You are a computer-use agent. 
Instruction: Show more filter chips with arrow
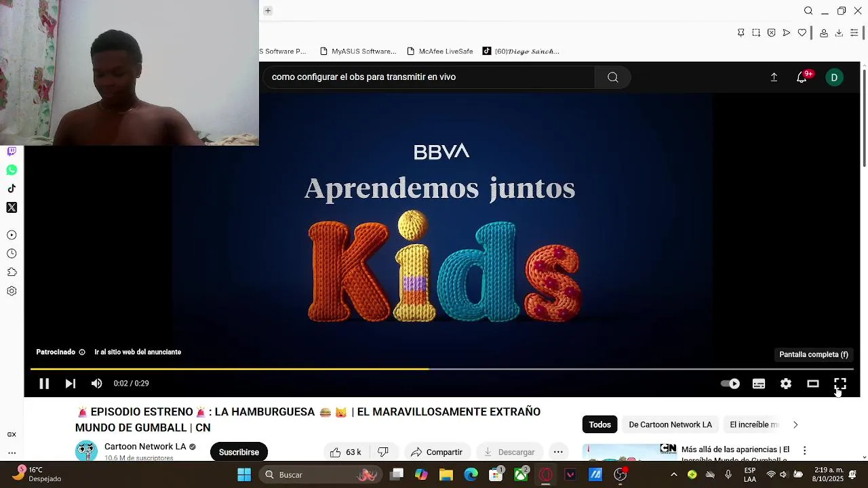[795, 425]
